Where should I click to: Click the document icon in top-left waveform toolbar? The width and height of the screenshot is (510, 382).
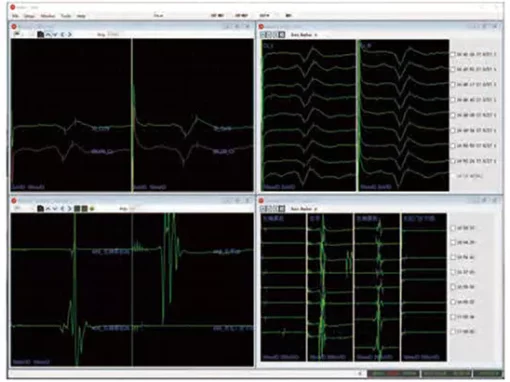40,34
